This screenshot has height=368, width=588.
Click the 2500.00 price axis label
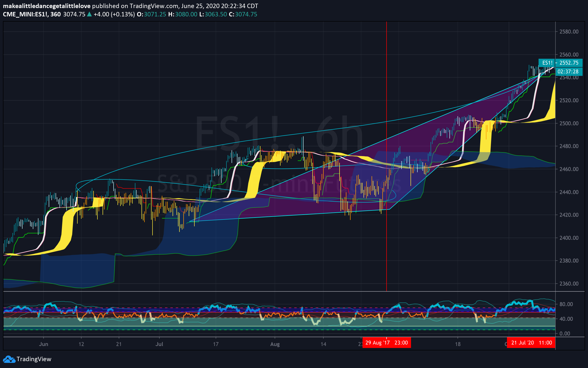(569, 123)
